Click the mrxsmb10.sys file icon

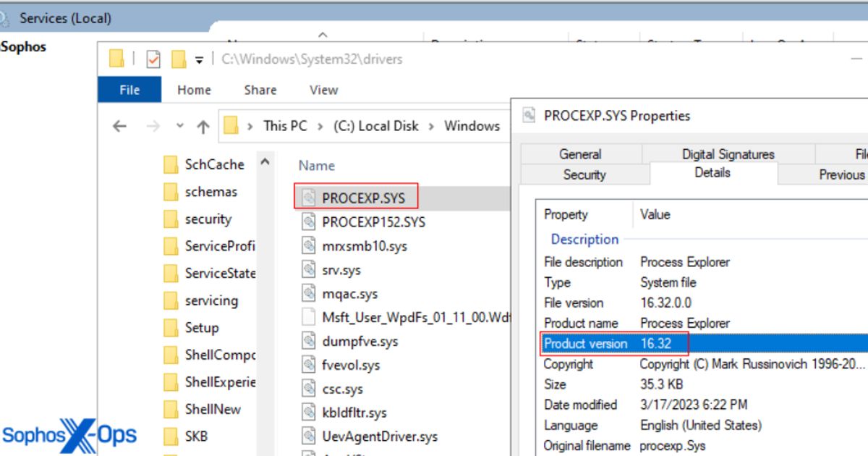pyautogui.click(x=309, y=245)
